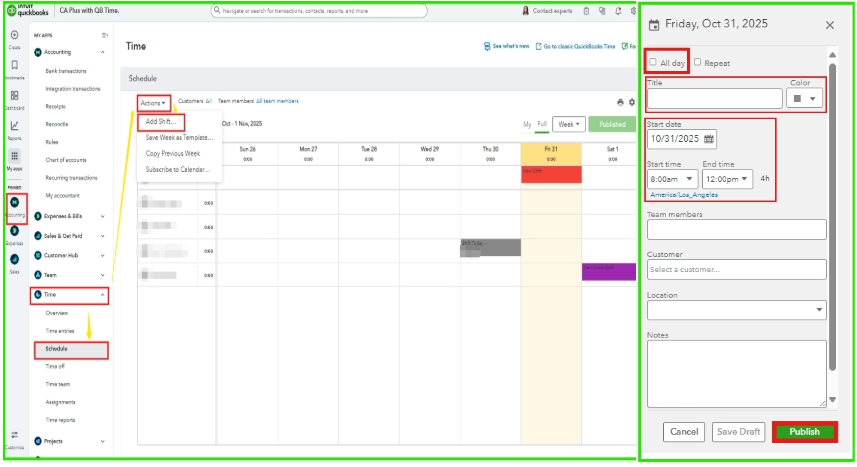The width and height of the screenshot is (857, 467).
Task: Click the Create plus icon in left rail
Action: click(x=14, y=35)
